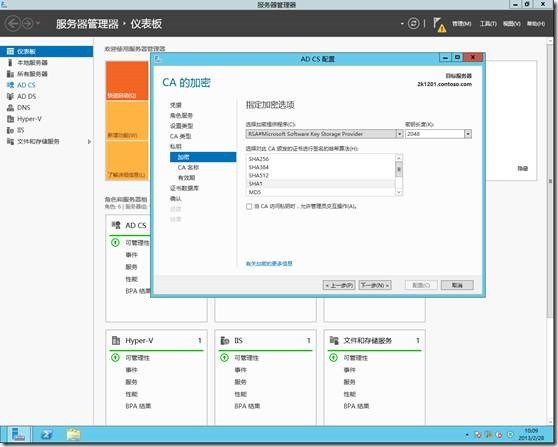558x447 pixels.
Task: Click the refresh icon in header
Action: point(413,24)
